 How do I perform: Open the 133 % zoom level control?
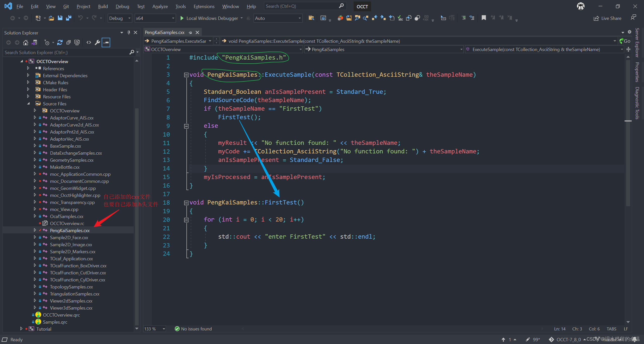pyautogui.click(x=154, y=329)
